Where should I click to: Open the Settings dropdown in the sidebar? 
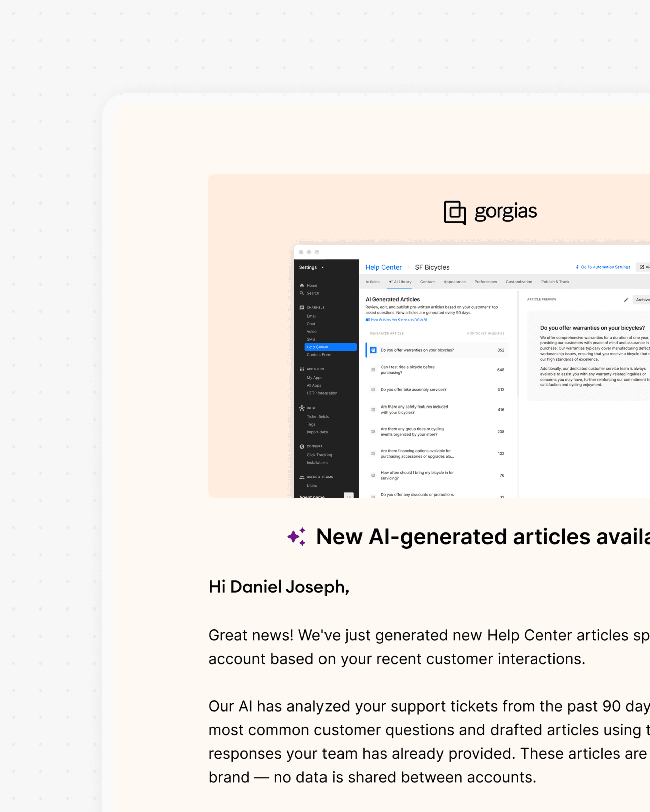312,267
